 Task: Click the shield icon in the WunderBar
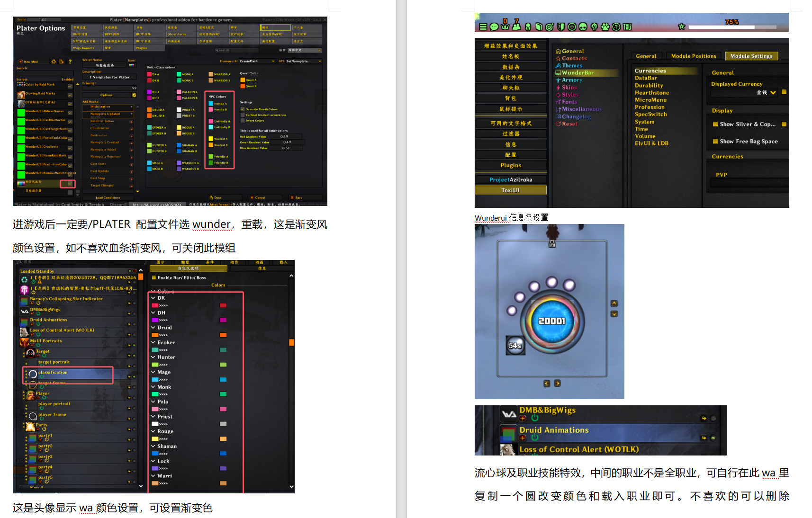click(x=561, y=27)
